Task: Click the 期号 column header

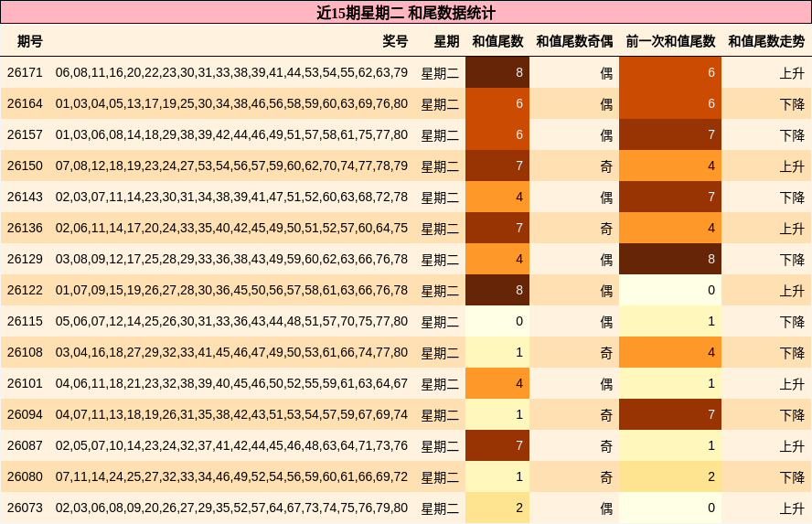Action: (30, 41)
